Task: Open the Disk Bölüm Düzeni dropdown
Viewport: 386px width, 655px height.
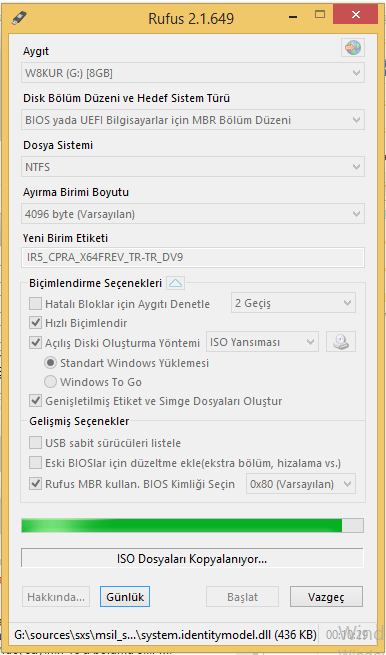Action: tap(193, 120)
